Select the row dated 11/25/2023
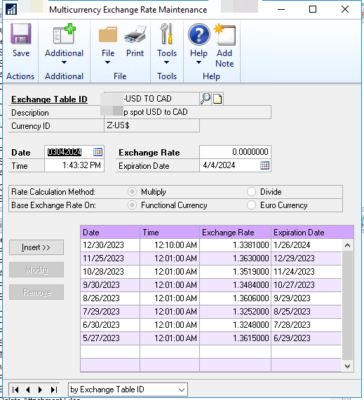The height and width of the screenshot is (400, 364). click(x=211, y=259)
